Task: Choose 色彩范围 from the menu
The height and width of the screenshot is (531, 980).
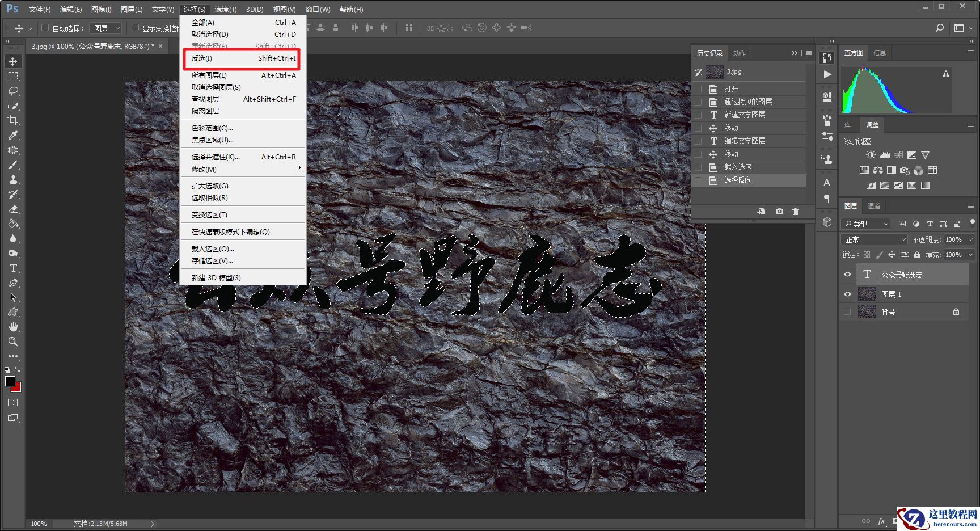Action: click(212, 128)
